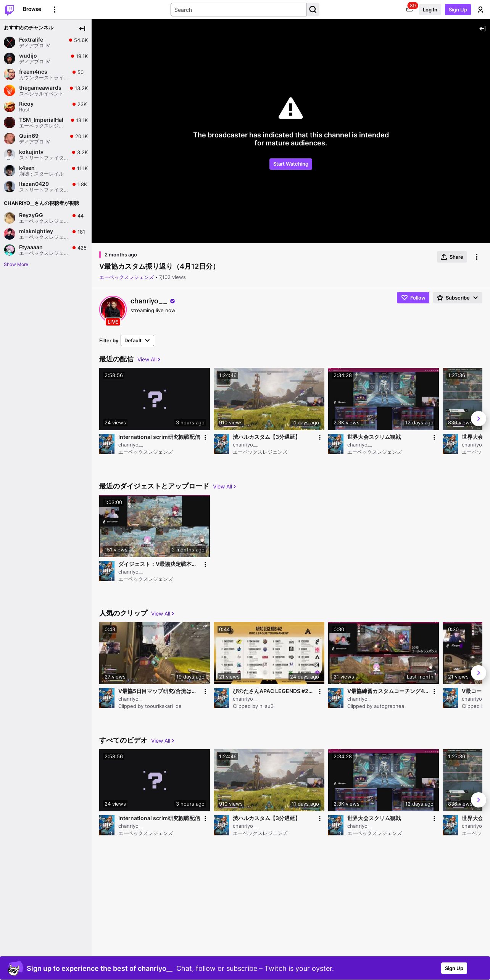Advance the すべてのビデオ carousel with next arrow

(479, 800)
